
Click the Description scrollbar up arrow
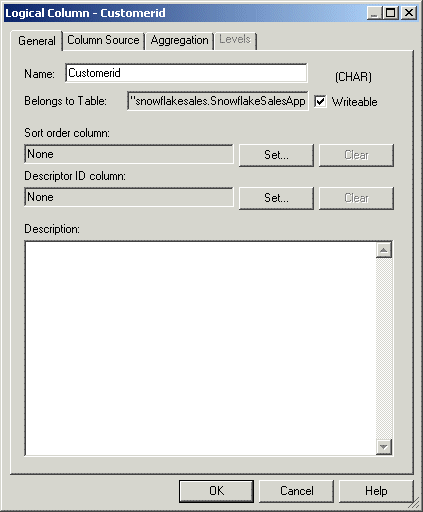[384, 250]
